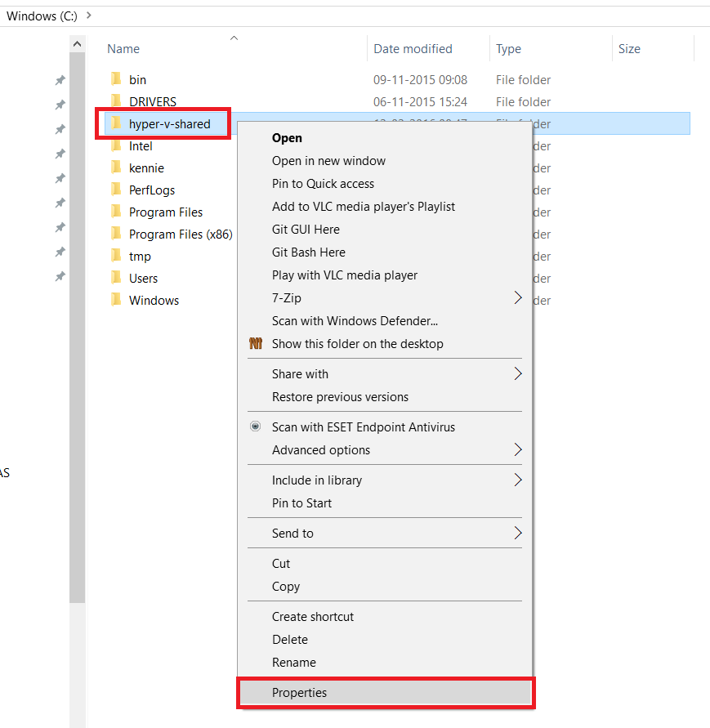Select the kennie folder
710x728 pixels.
pyautogui.click(x=146, y=168)
